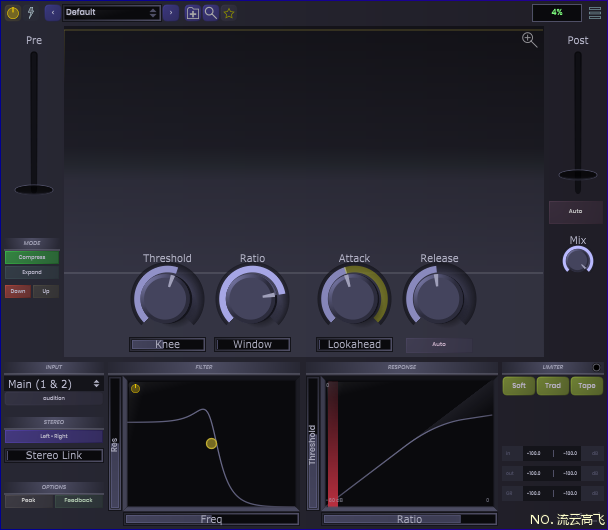Click the 4% CPU usage display
The image size is (608, 530).
click(x=557, y=13)
